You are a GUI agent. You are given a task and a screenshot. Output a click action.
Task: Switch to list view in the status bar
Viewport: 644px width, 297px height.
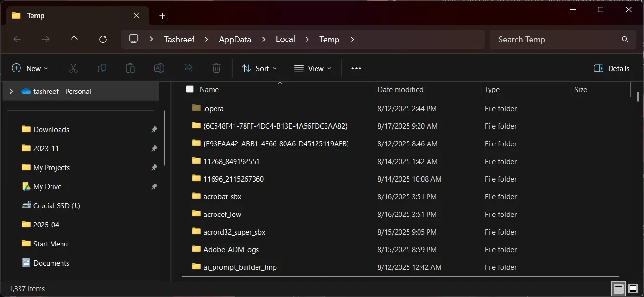point(618,288)
